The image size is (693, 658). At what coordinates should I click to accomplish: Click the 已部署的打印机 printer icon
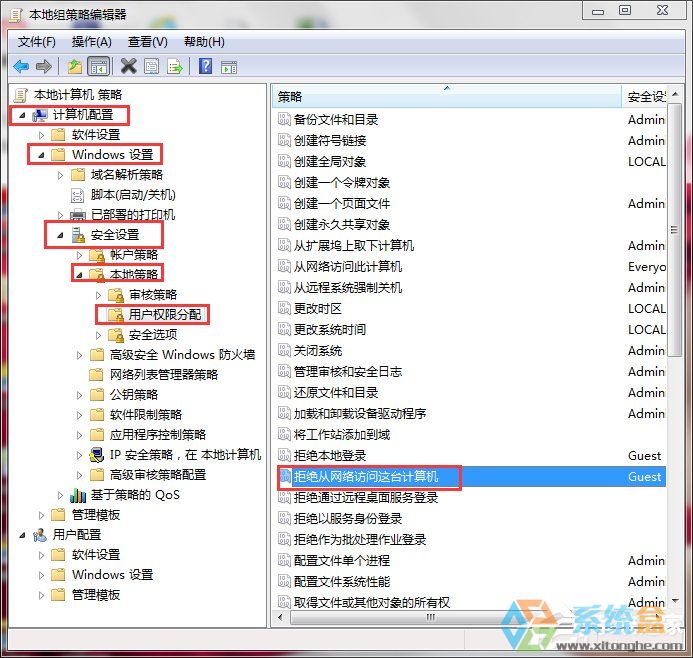pos(78,215)
